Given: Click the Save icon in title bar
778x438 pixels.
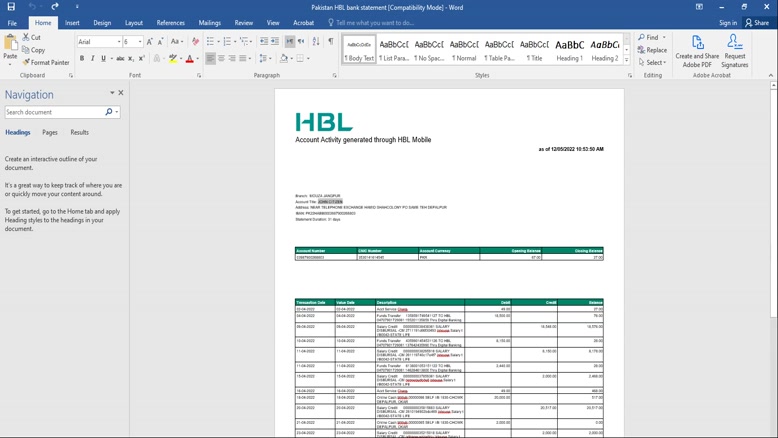Looking at the screenshot, I should [11, 7].
